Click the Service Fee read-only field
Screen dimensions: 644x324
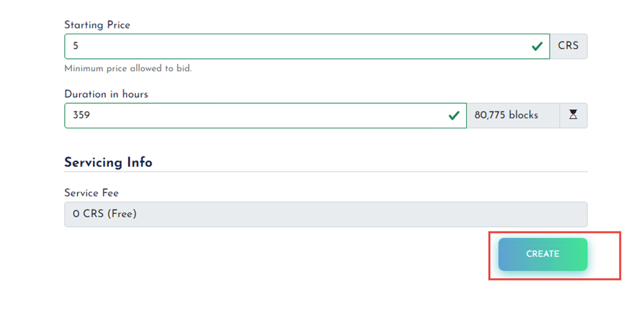click(x=325, y=214)
